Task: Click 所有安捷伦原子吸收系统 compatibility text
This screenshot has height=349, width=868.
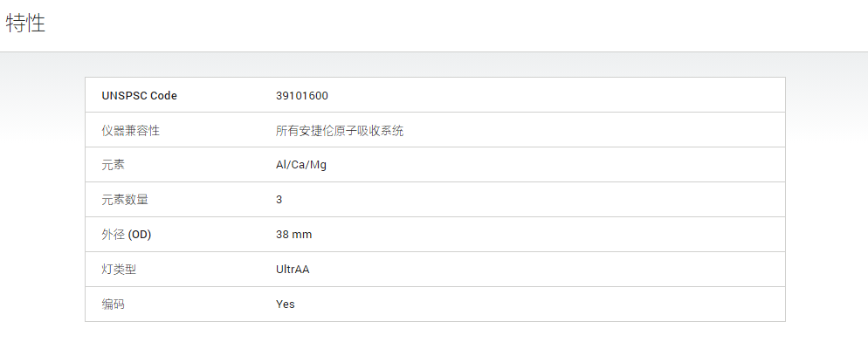Action: [340, 131]
